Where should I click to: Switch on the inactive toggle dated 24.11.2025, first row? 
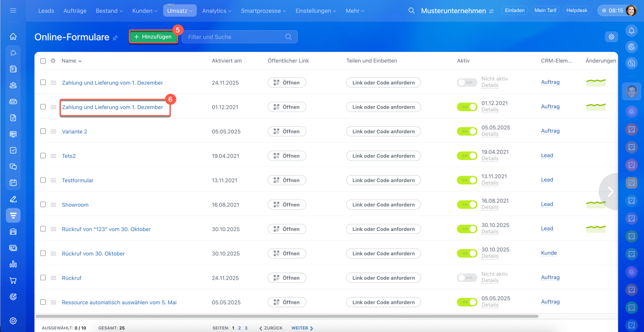click(467, 82)
